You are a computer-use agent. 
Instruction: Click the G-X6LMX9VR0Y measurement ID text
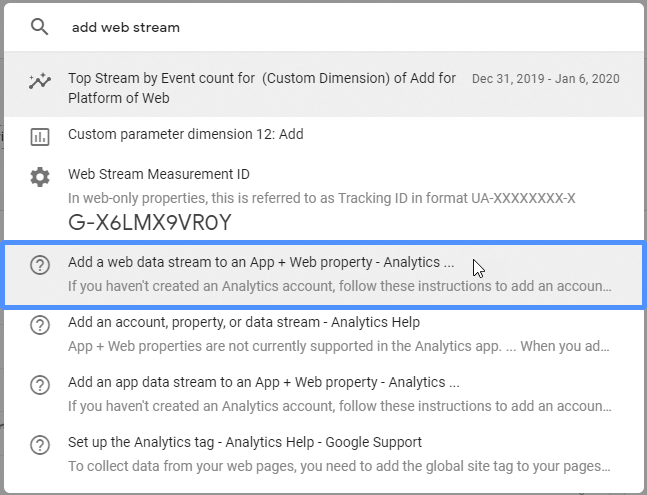click(x=150, y=223)
